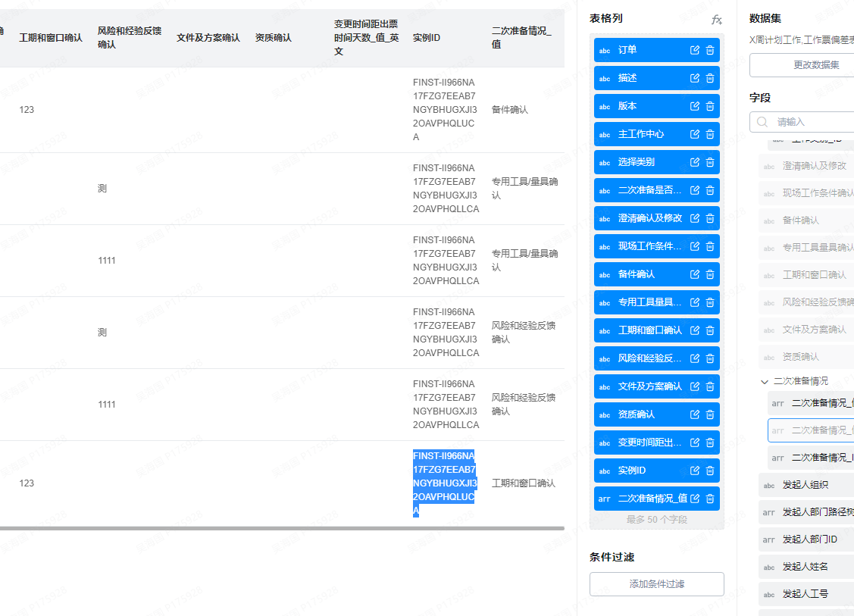854x616 pixels.
Task: Click the 二次准备情况_值 table column header
Action: (x=521, y=38)
